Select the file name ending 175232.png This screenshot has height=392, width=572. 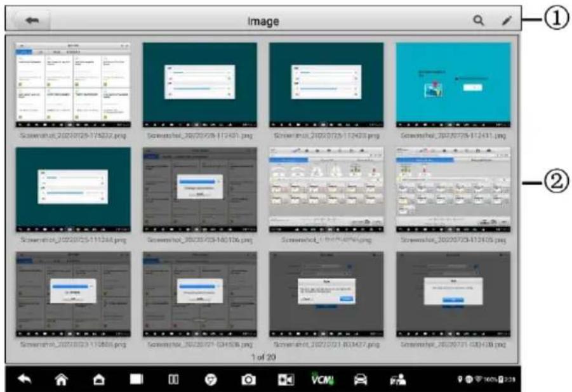click(73, 136)
